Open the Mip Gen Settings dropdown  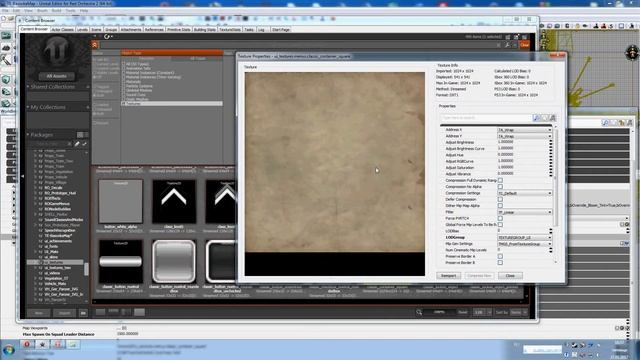click(x=524, y=244)
